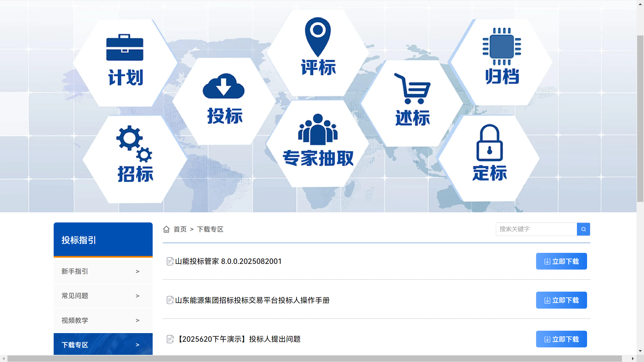Download 山能投标管家 8.0.0.2025082001 via 立即下载
The height and width of the screenshot is (362, 644).
(561, 261)
